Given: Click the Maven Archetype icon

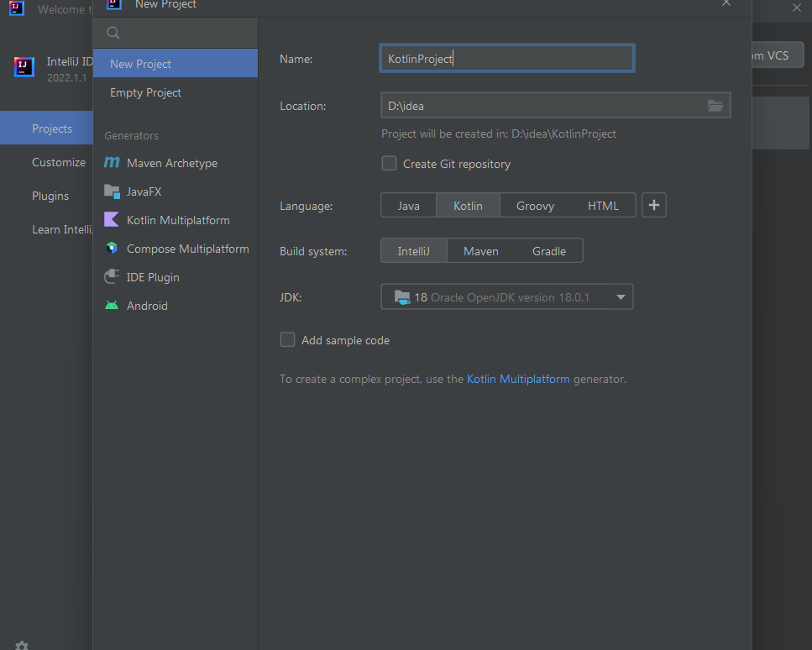Looking at the screenshot, I should pos(112,163).
